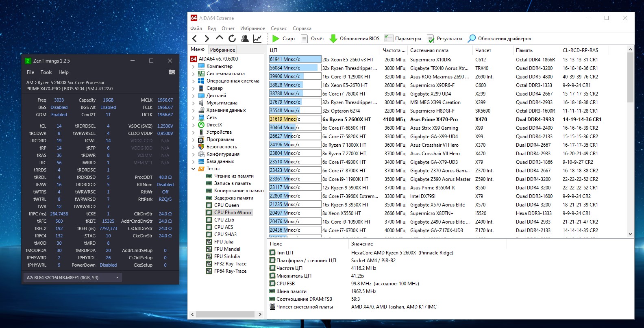Open the Вид menu

pos(212,28)
